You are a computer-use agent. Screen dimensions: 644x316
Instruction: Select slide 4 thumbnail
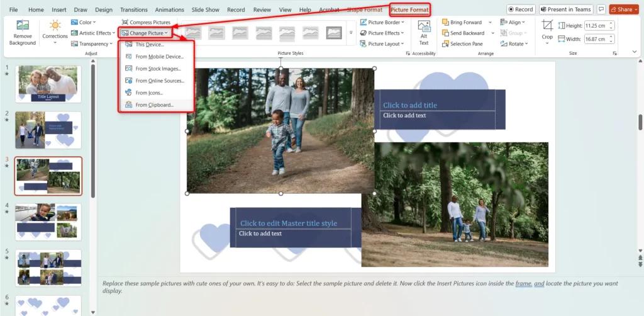(48, 221)
